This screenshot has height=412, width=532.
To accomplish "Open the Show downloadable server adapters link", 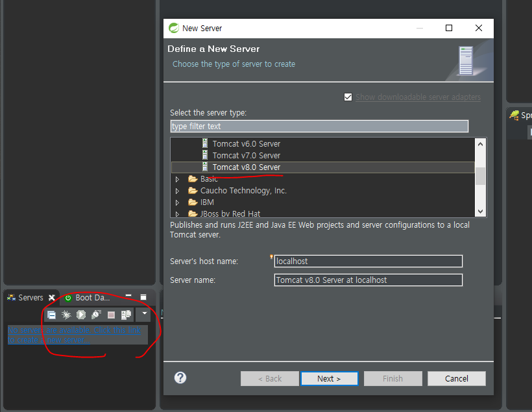I will [418, 97].
